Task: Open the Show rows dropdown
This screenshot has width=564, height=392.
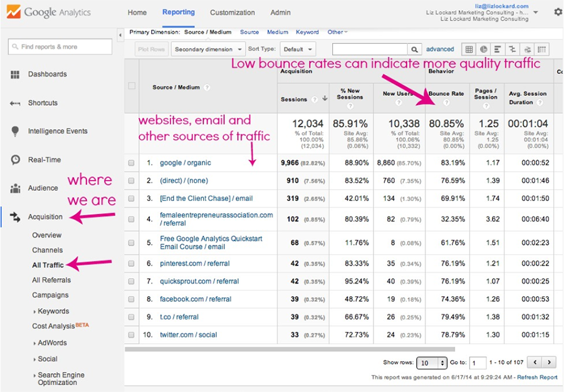Action: [431, 363]
